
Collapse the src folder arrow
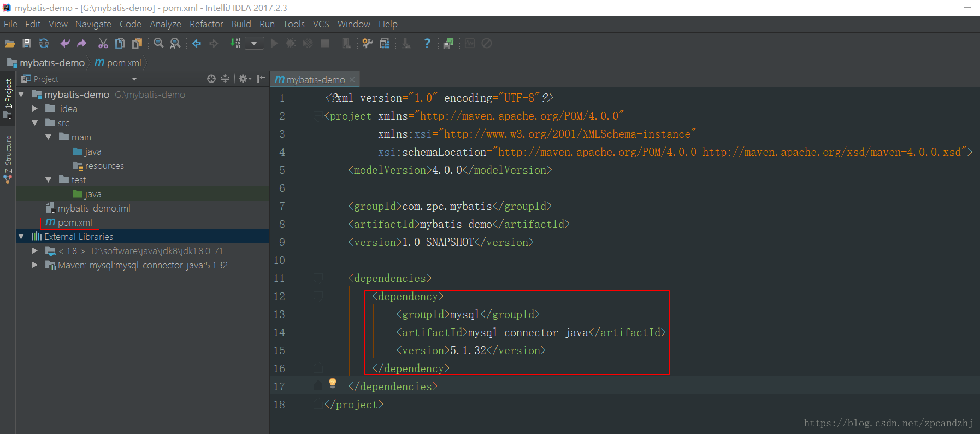[35, 123]
